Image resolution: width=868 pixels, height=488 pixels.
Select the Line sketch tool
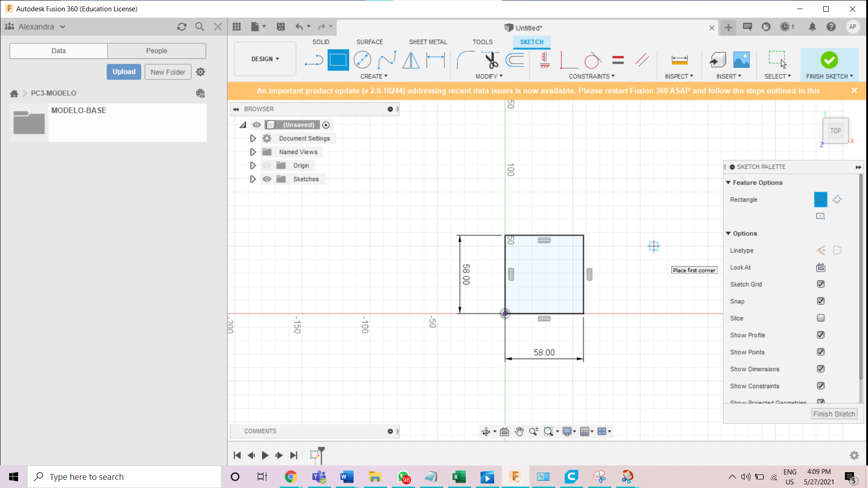[314, 60]
